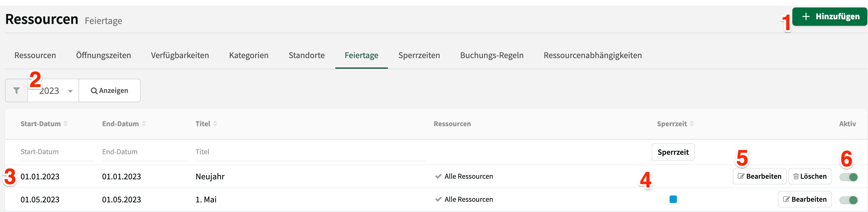Switch to the Sperrzeiten tab
This screenshot has height=212, width=868.
(x=419, y=55)
